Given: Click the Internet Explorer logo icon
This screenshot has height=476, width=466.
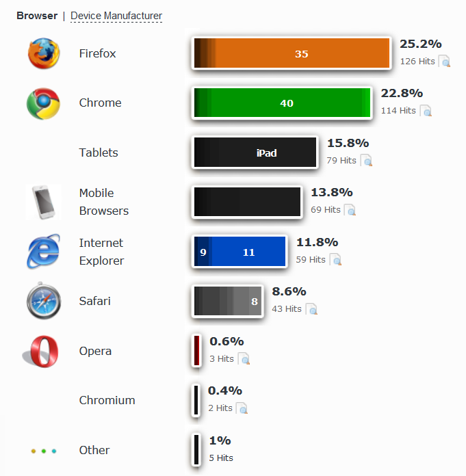Looking at the screenshot, I should pyautogui.click(x=43, y=252).
